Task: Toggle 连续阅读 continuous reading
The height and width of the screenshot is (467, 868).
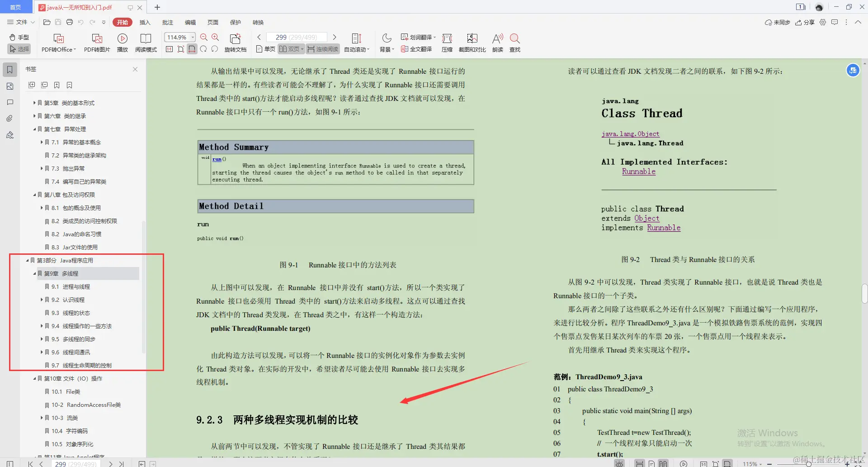Action: (323, 49)
